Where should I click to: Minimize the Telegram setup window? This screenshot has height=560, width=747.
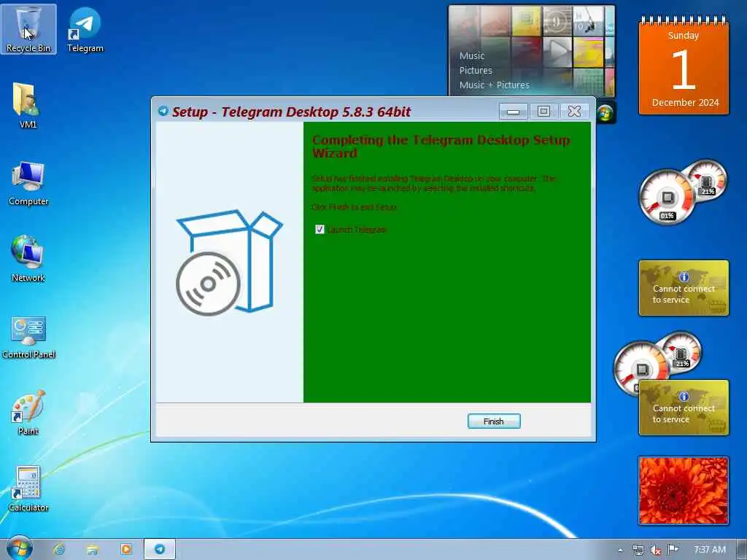513,112
